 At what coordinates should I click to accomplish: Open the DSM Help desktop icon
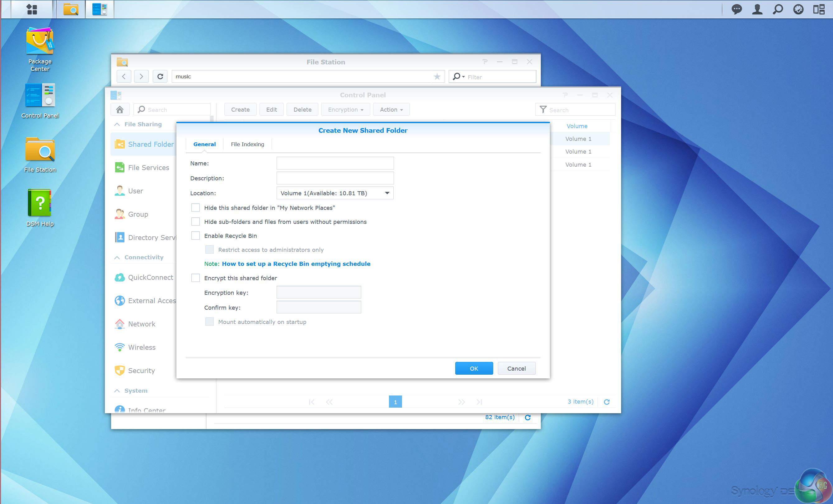[x=40, y=203]
